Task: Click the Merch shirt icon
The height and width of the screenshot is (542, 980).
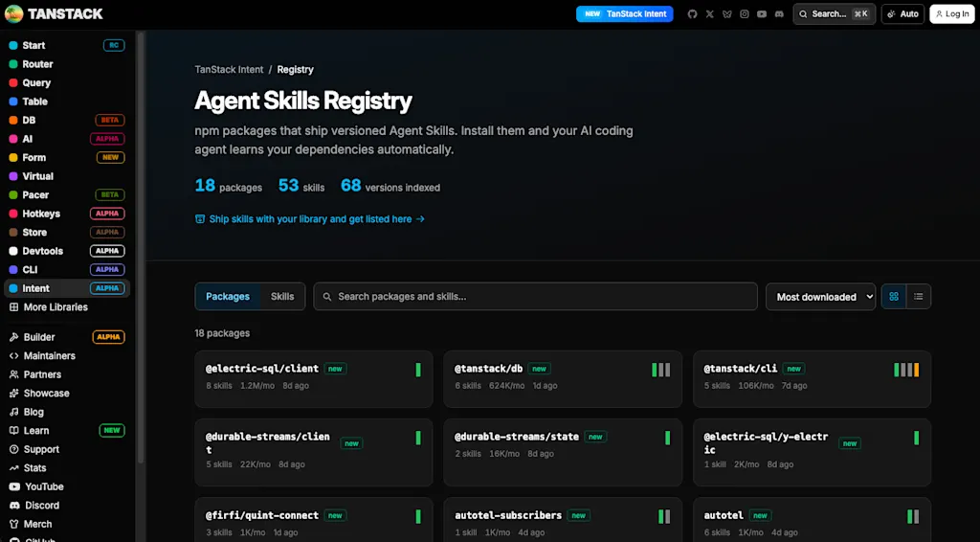Action: point(13,524)
